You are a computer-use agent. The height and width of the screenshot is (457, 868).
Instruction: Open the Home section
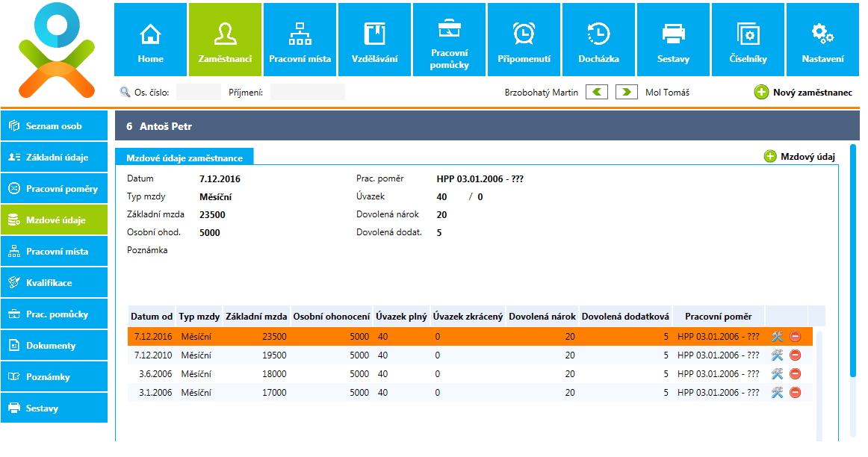151,40
